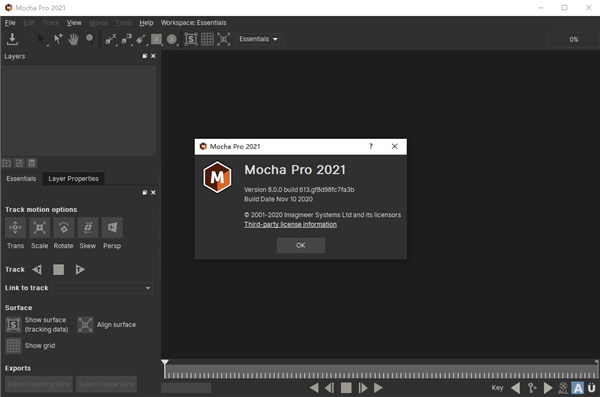The width and height of the screenshot is (600, 397).
Task: Open the Help menu
Action: coord(146,23)
